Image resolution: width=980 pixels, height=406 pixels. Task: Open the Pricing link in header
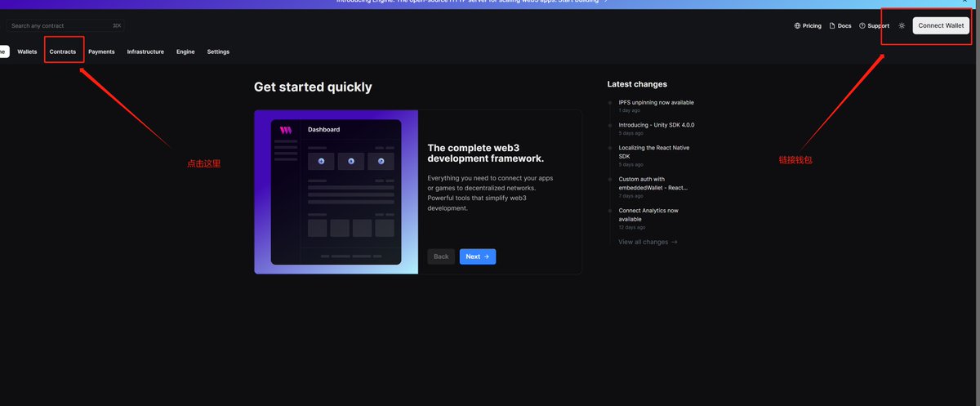pyautogui.click(x=808, y=25)
